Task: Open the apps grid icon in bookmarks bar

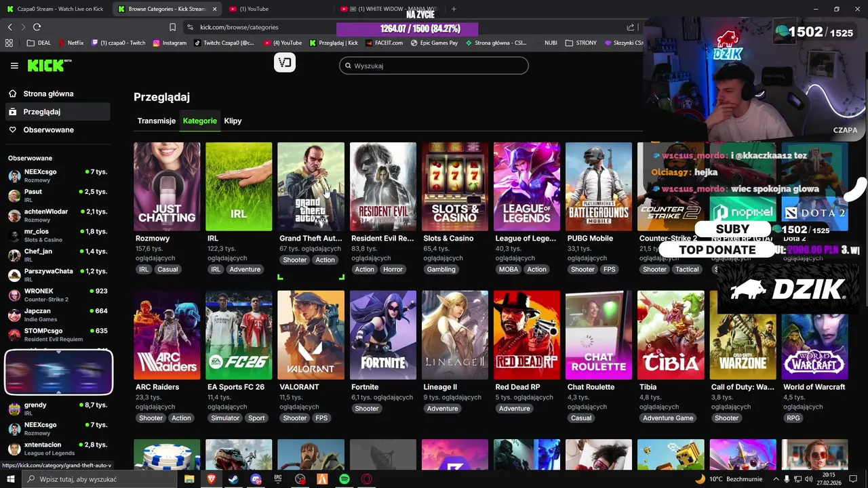Action: tap(9, 43)
